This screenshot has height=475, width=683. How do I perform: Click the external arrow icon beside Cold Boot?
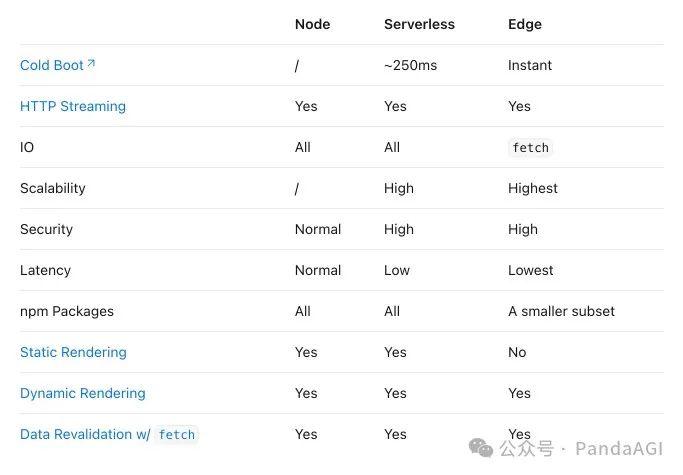pos(91,63)
